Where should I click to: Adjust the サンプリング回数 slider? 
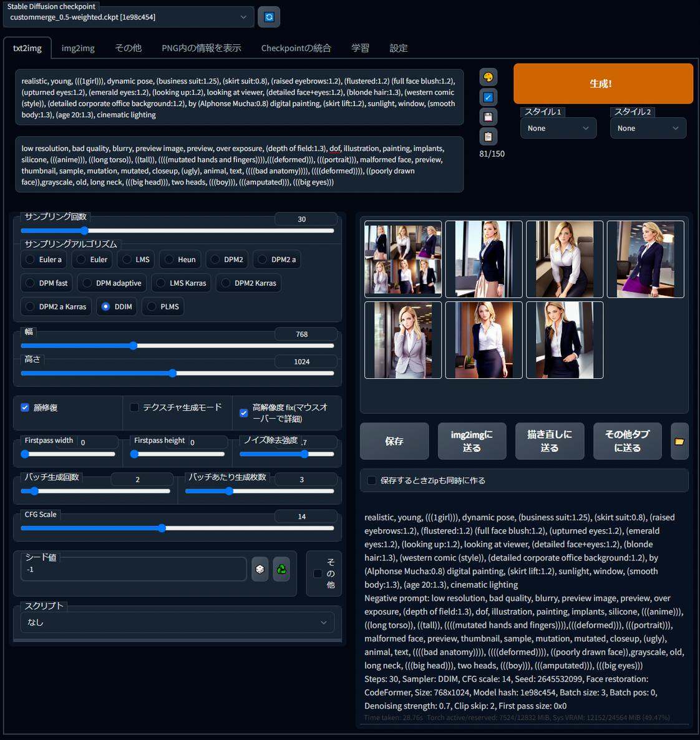[177, 231]
